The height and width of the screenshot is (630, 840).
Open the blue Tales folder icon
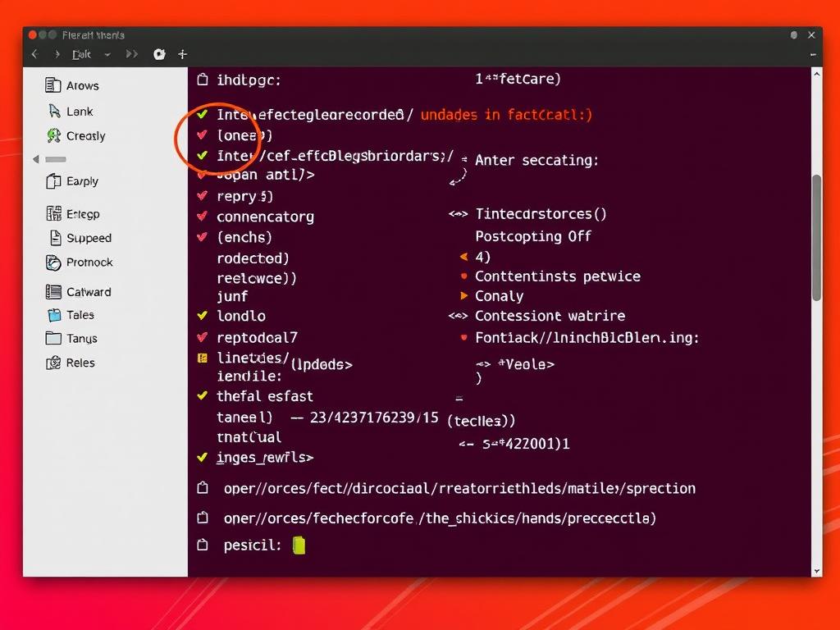(54, 315)
